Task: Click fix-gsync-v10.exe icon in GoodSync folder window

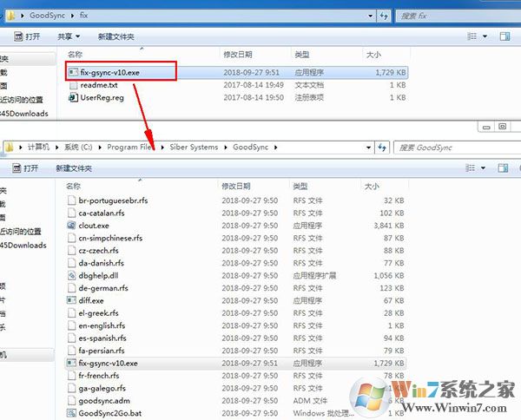Action: click(71, 363)
